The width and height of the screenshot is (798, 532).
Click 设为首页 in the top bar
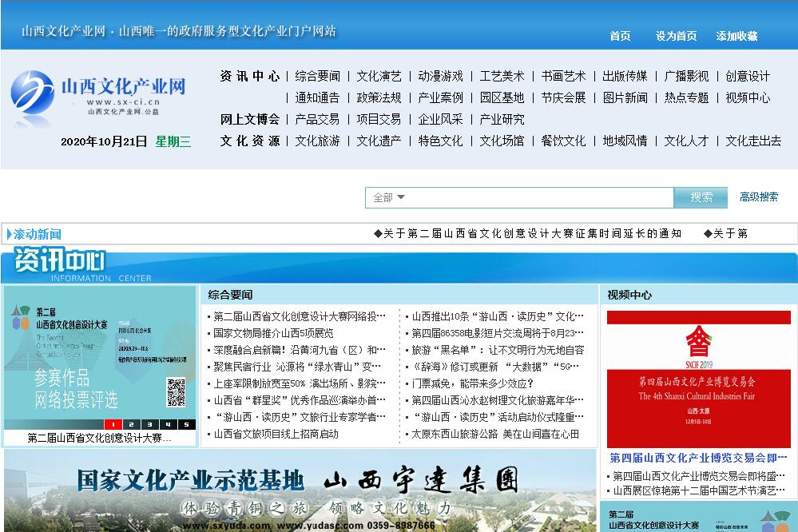(676, 36)
